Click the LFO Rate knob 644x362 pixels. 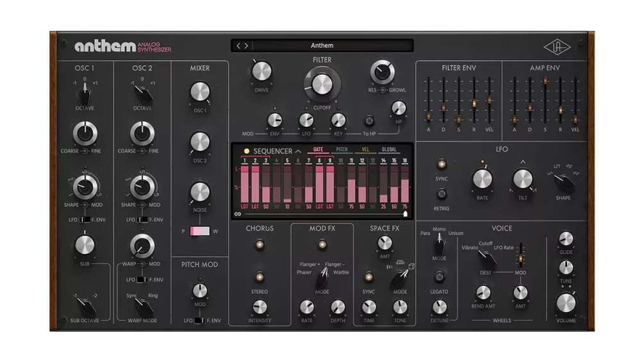tap(482, 179)
